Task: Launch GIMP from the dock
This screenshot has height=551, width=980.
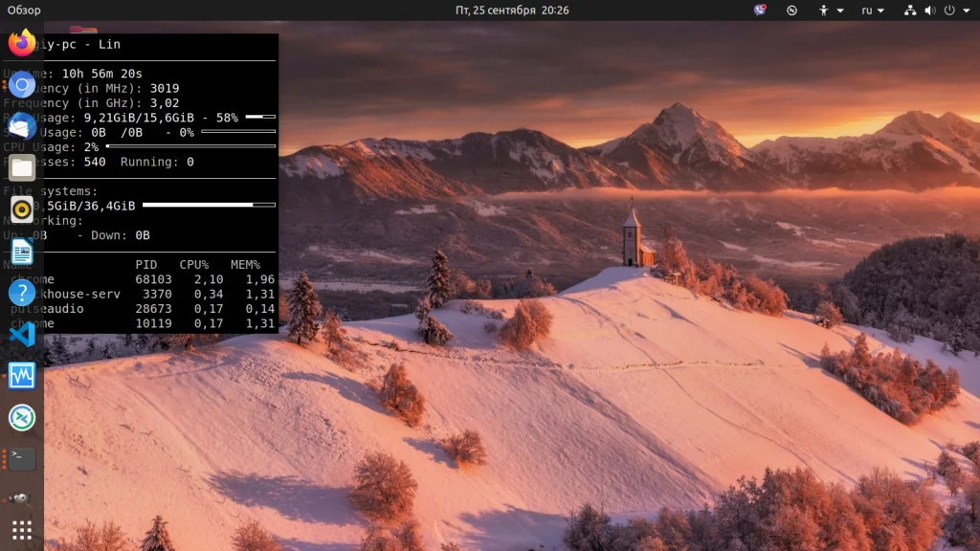Action: (x=21, y=499)
